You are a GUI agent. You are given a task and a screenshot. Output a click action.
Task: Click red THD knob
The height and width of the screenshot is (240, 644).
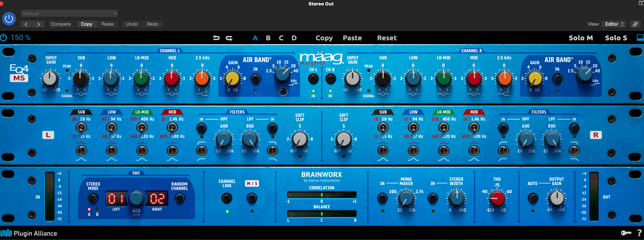[497, 198]
